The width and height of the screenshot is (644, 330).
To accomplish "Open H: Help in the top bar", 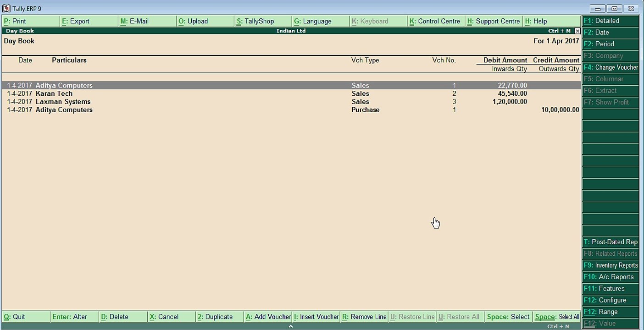I will pyautogui.click(x=552, y=21).
